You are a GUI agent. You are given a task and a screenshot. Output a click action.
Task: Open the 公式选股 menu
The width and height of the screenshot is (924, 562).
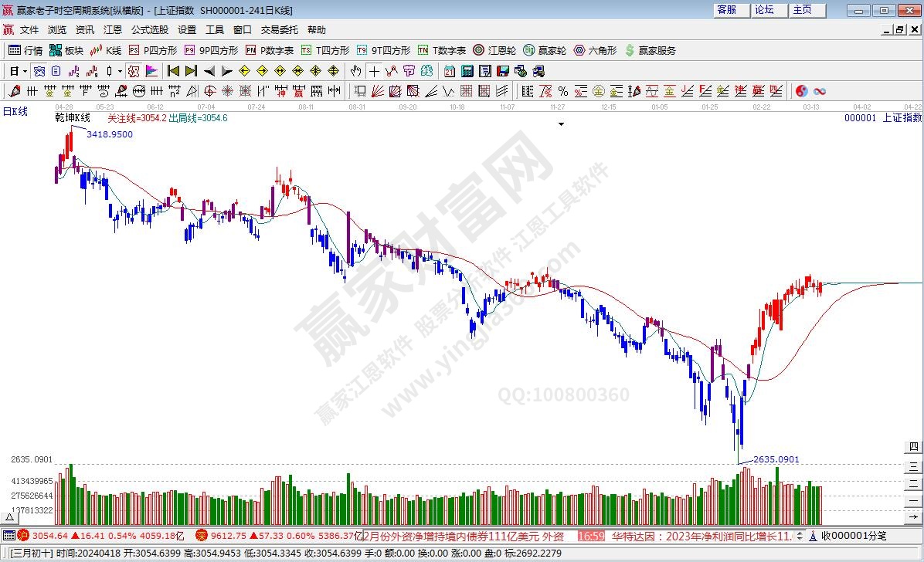pos(149,29)
